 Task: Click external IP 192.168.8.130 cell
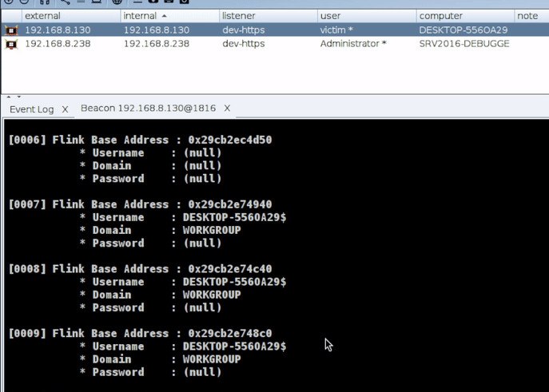coord(58,30)
